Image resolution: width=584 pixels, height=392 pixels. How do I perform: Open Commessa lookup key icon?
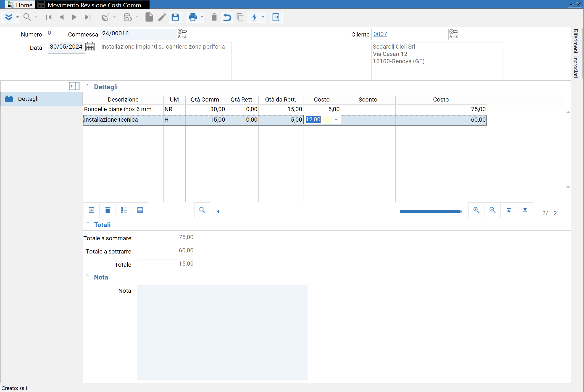tap(182, 34)
